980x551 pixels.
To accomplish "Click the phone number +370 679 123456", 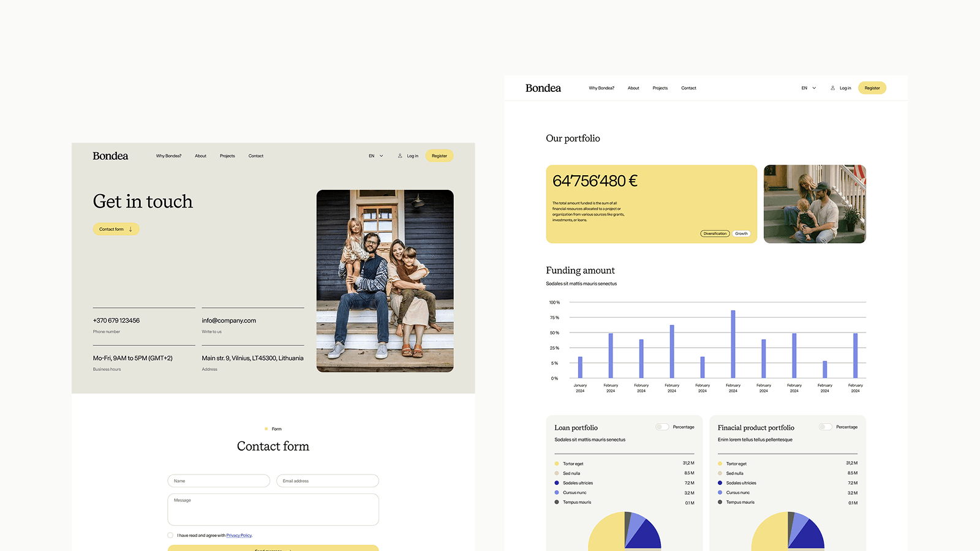I will 116,321.
